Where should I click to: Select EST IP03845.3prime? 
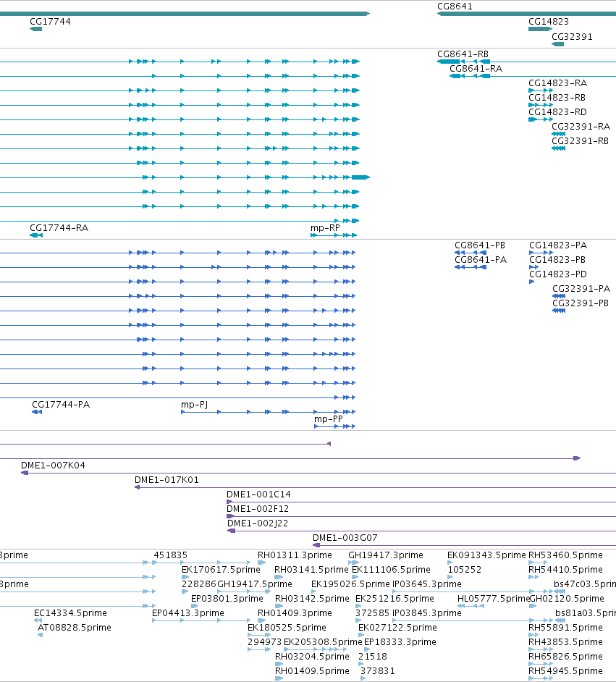pyautogui.click(x=427, y=612)
